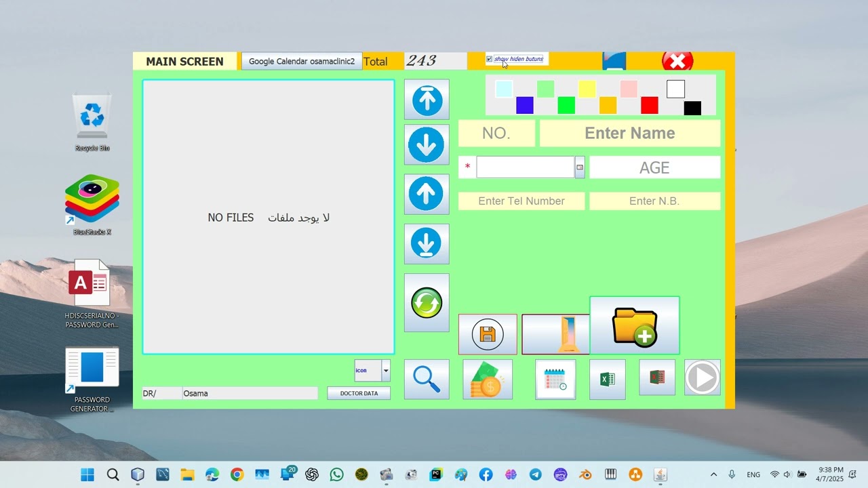Image resolution: width=868 pixels, height=488 pixels.
Task: Open the Recycle Bin on desktop
Action: click(92, 122)
